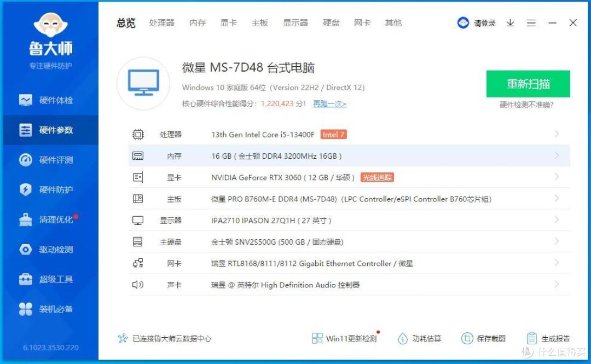The height and width of the screenshot is (364, 591).
Task: Click the Intel 7 badge
Action: tap(334, 135)
